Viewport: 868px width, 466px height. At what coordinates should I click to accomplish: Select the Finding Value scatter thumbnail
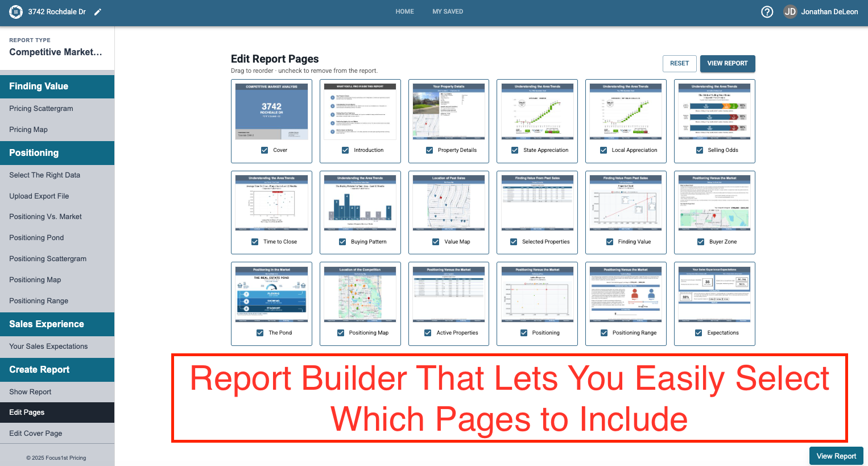(626, 203)
